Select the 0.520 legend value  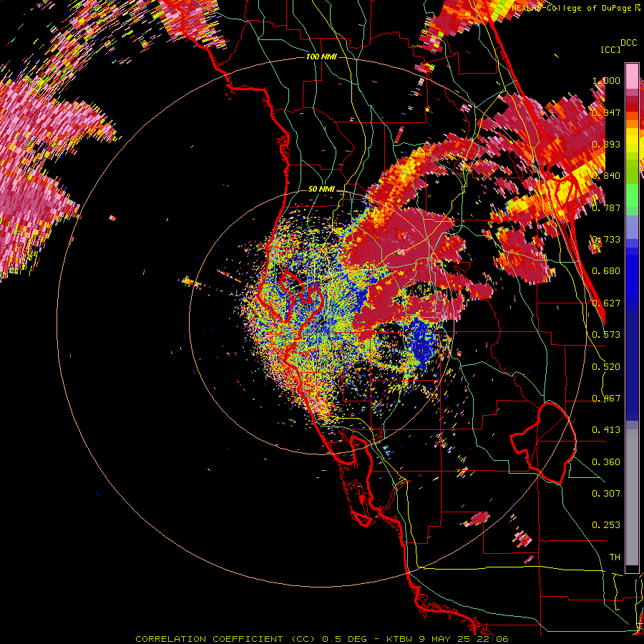[x=606, y=366]
